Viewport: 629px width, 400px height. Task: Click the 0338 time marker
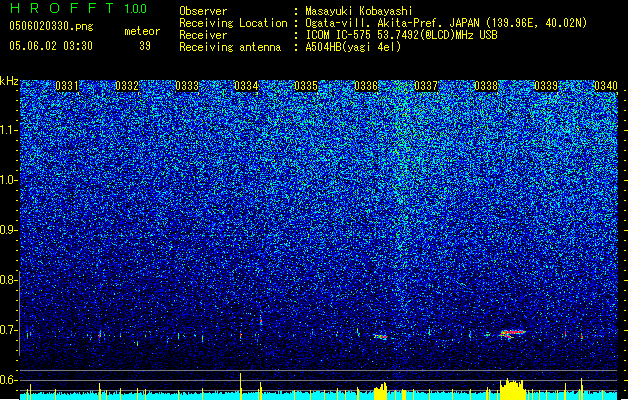pos(486,86)
